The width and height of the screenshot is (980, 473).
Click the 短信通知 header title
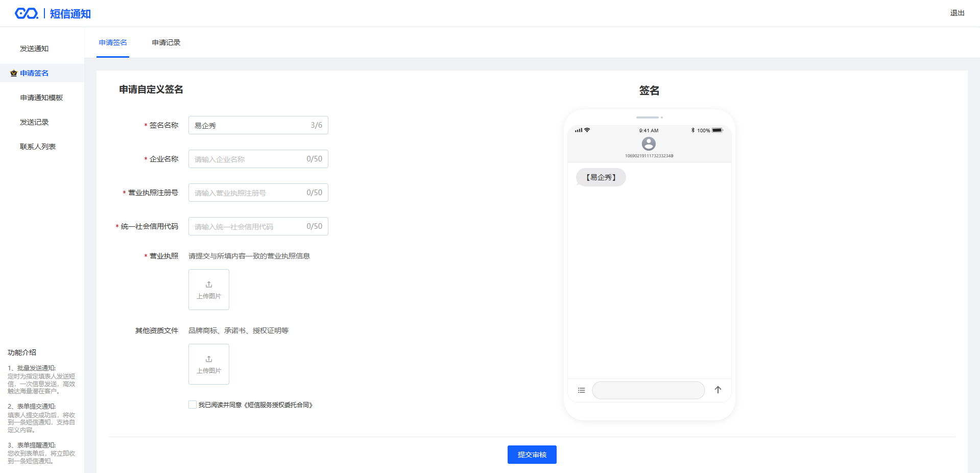70,14
